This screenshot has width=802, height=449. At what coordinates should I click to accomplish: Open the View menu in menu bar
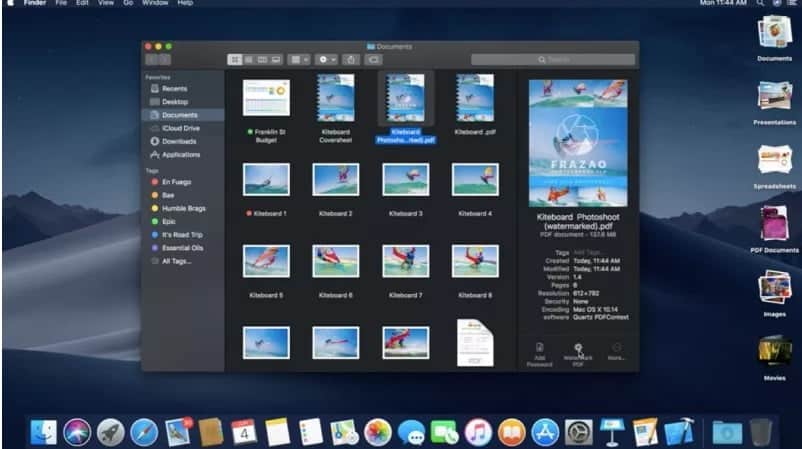tap(105, 4)
